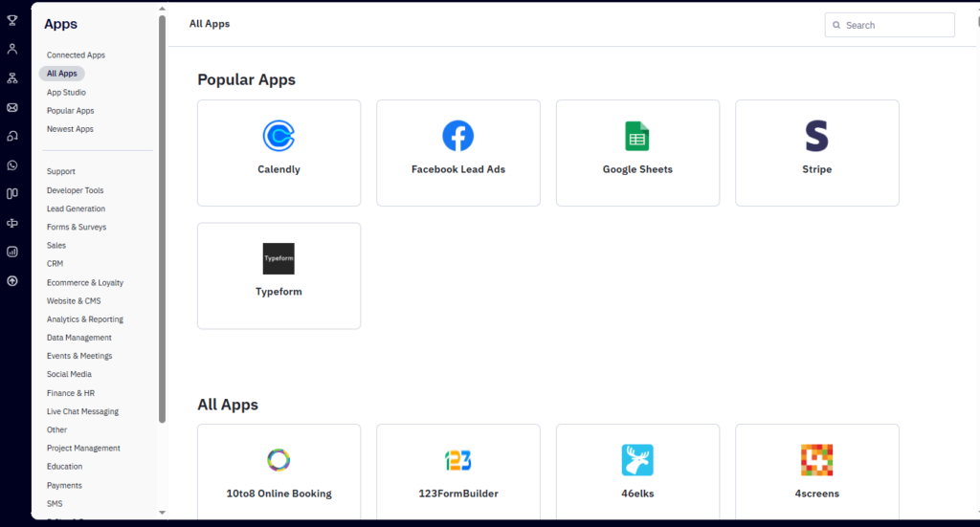Open the person contacts icon in the left rail
Screen dimensions: 980x527
pyautogui.click(x=11, y=49)
